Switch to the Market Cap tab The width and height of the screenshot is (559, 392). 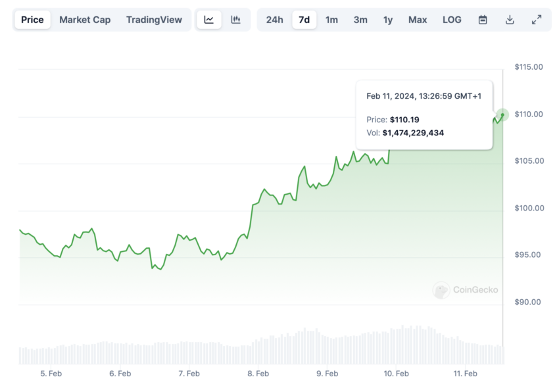coord(85,20)
